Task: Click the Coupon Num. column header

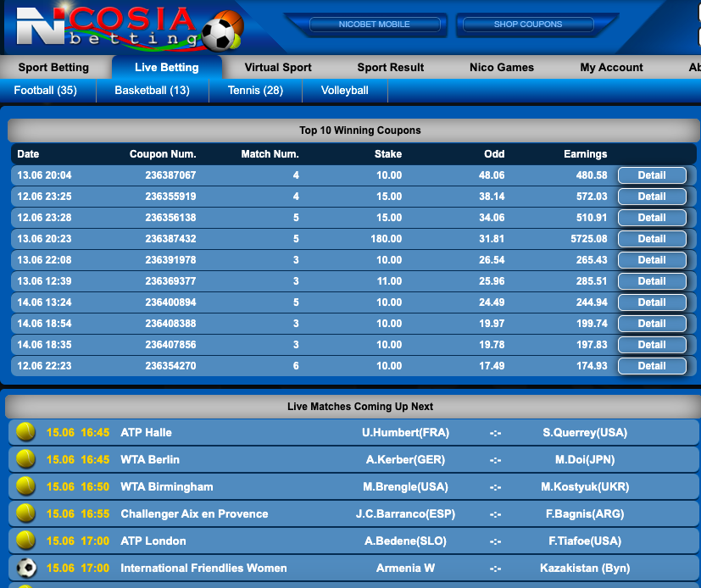Action: 163,154
